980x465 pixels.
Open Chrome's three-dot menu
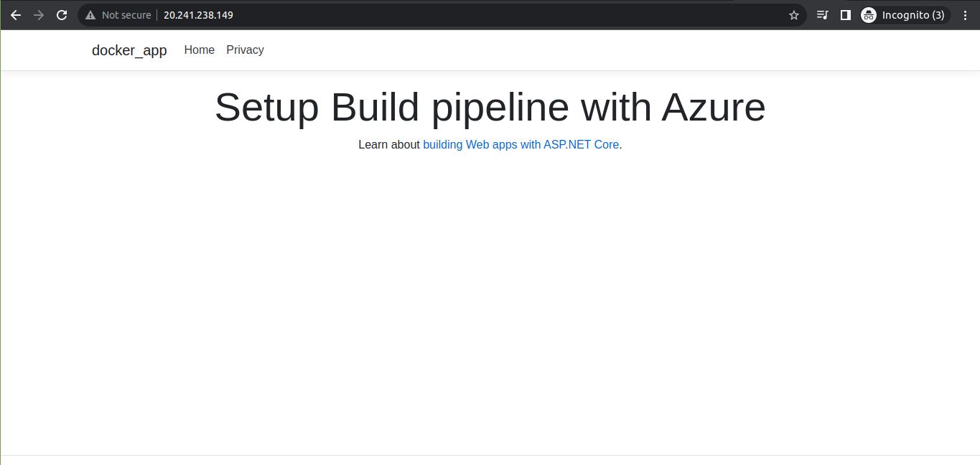click(x=965, y=15)
